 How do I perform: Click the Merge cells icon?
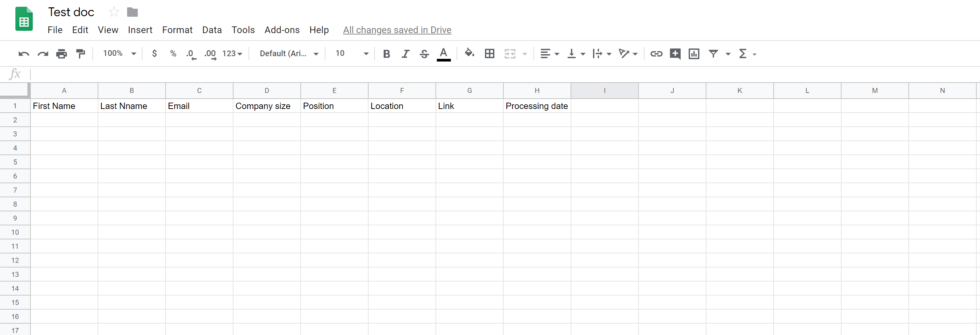(510, 53)
